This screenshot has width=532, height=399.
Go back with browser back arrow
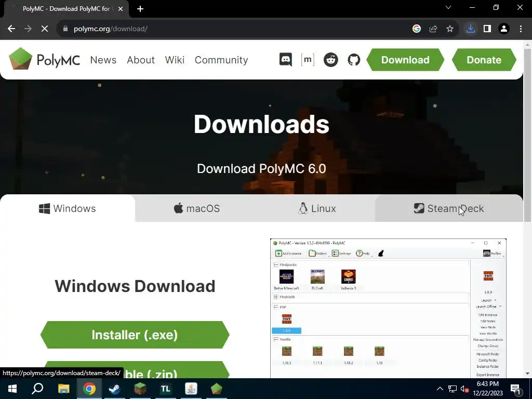(11, 29)
